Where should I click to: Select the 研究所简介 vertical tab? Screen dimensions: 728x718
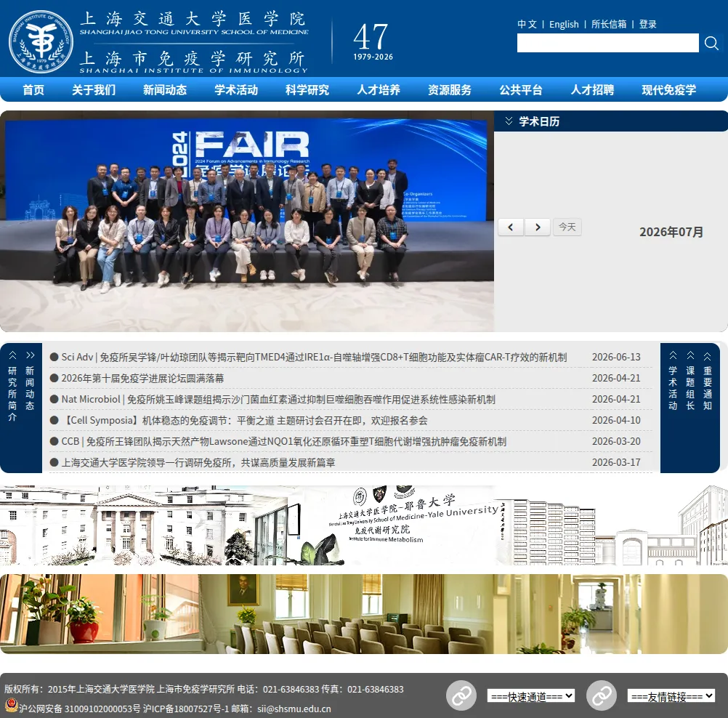coord(12,387)
